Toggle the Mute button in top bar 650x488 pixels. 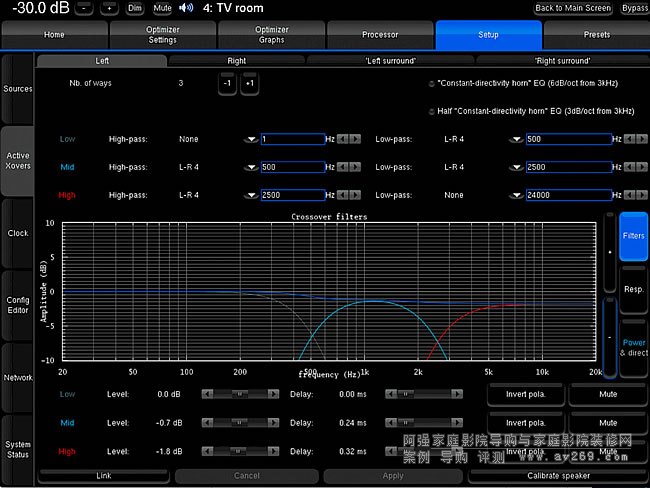tap(162, 8)
